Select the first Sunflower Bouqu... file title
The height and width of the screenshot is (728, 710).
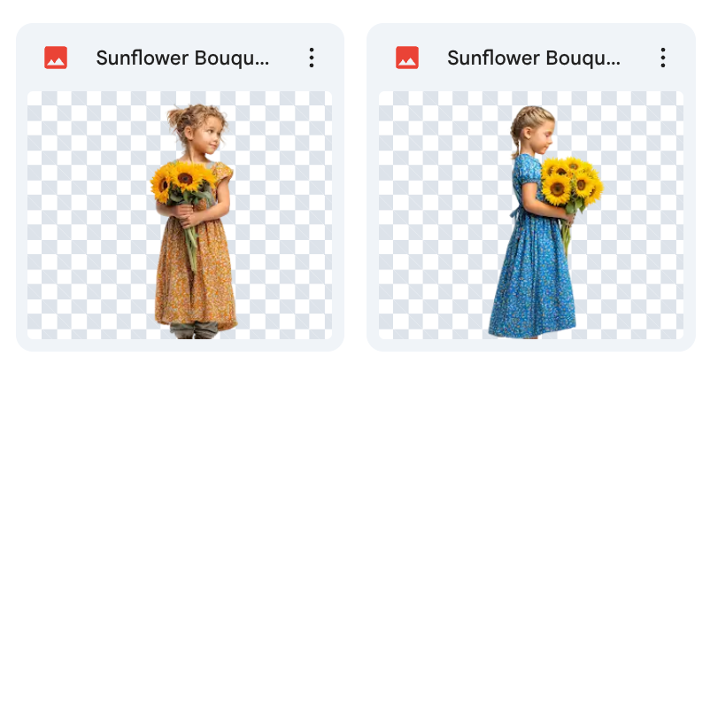click(182, 58)
